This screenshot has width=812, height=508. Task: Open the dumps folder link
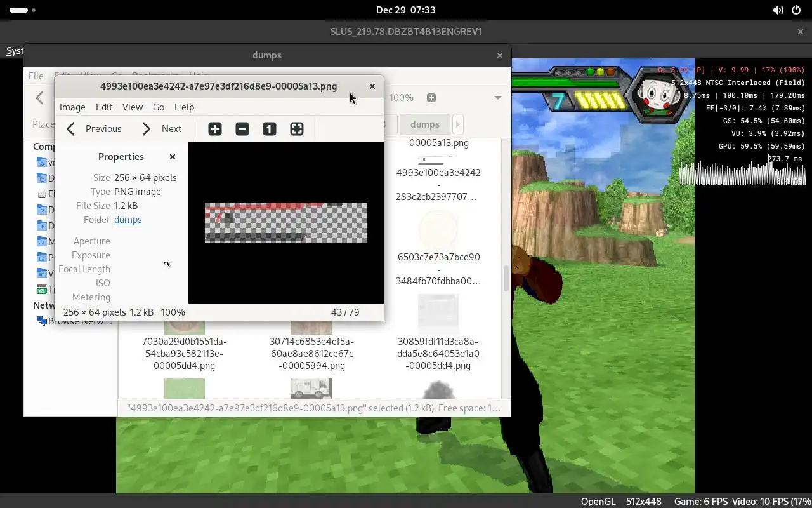click(x=128, y=220)
